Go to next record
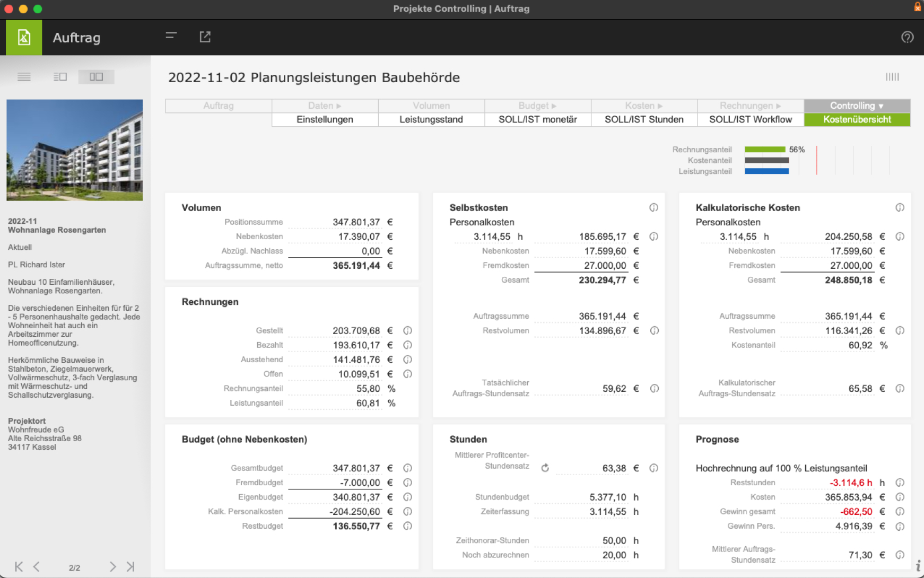 [x=112, y=566]
